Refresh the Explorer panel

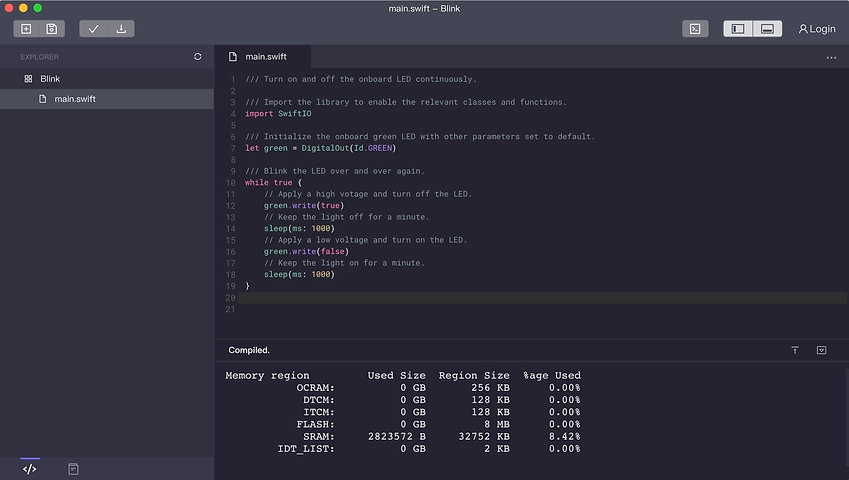pos(198,57)
